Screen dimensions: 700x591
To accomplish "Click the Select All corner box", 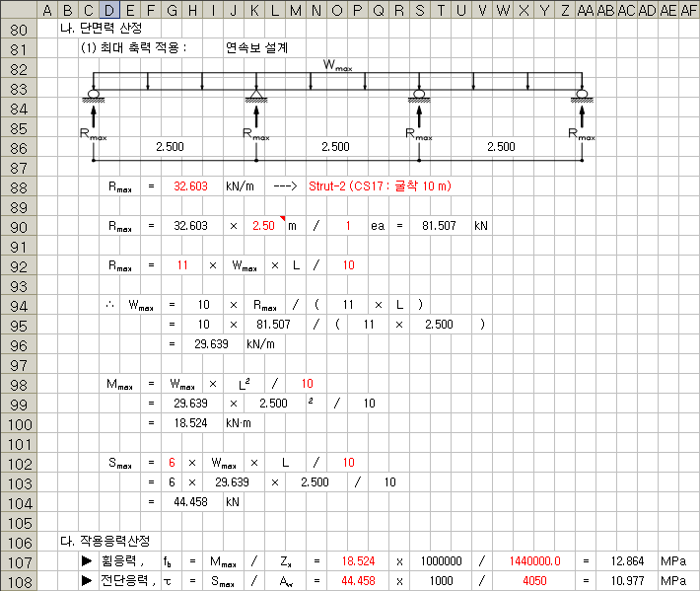I will pos(16,9).
